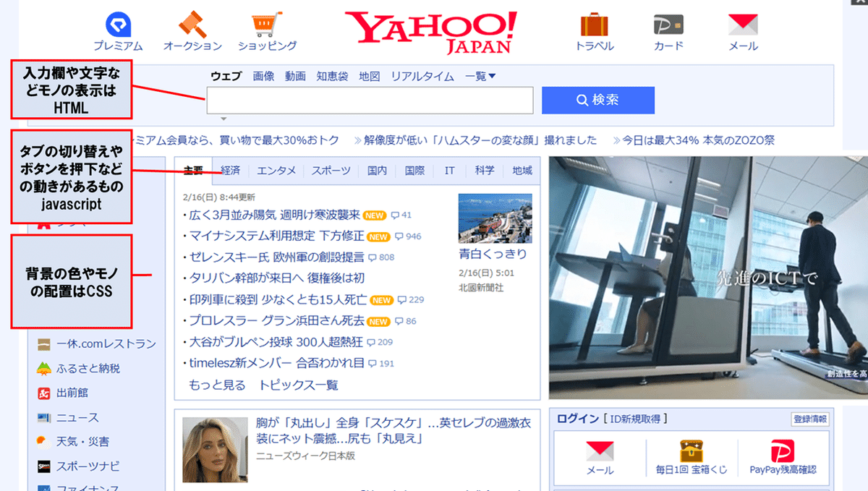Click the 青白くっきり caption link
The height and width of the screenshot is (491, 868).
pos(493,255)
